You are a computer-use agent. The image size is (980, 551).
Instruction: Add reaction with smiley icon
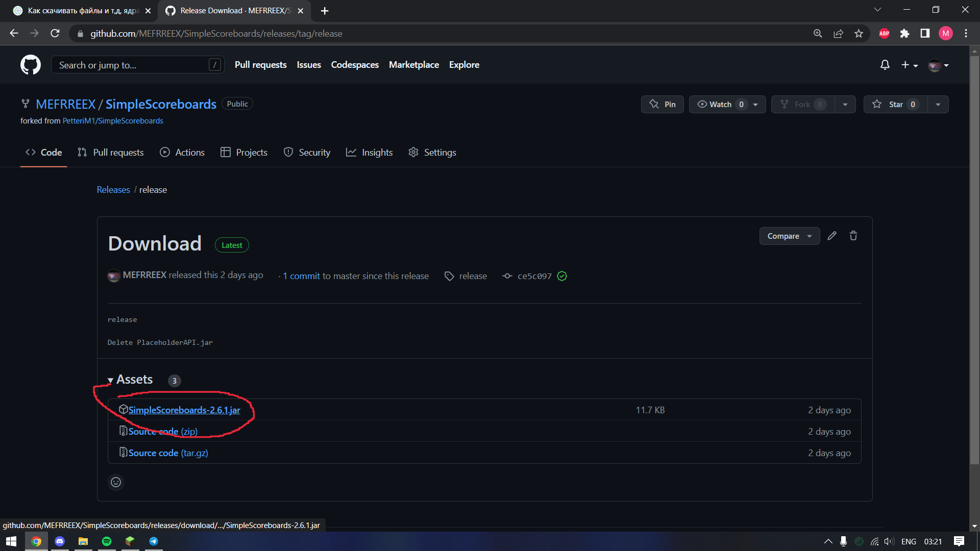point(116,482)
